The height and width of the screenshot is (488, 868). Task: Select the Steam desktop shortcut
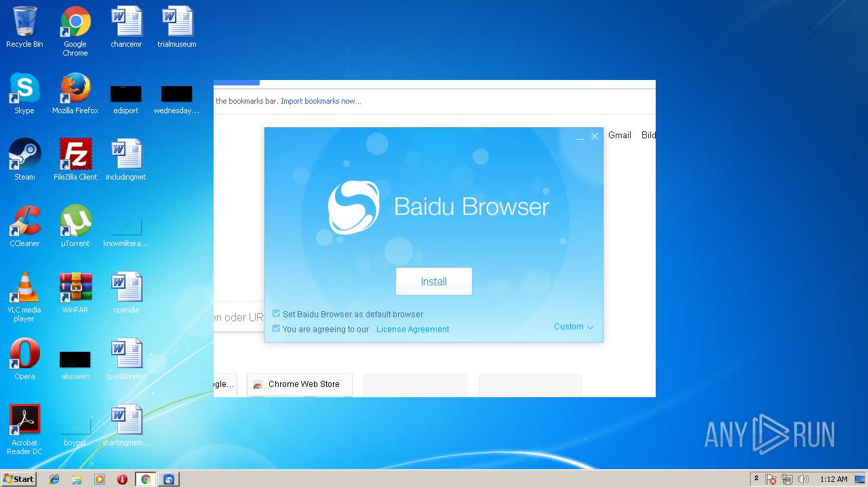[x=24, y=160]
